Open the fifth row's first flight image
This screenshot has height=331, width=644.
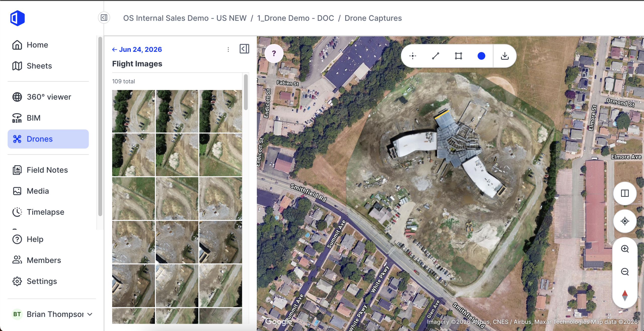[133, 286]
